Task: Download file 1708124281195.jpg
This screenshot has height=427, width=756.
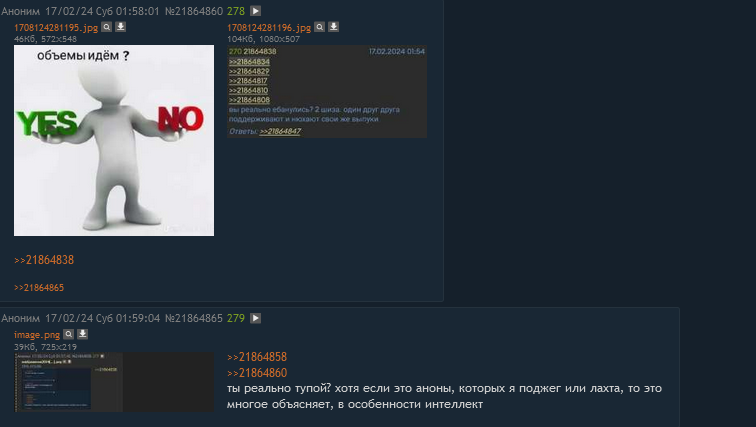Action: point(121,27)
